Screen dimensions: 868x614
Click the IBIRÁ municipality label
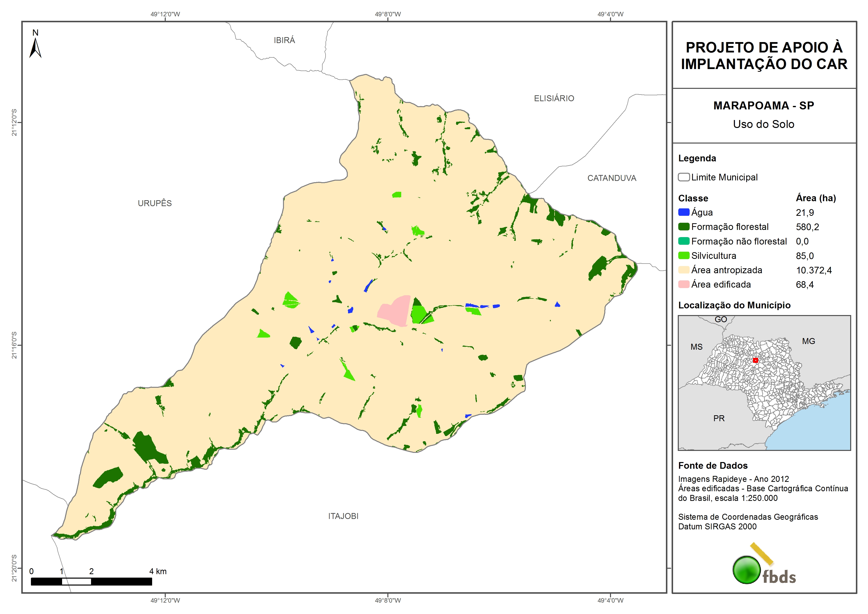click(x=284, y=40)
